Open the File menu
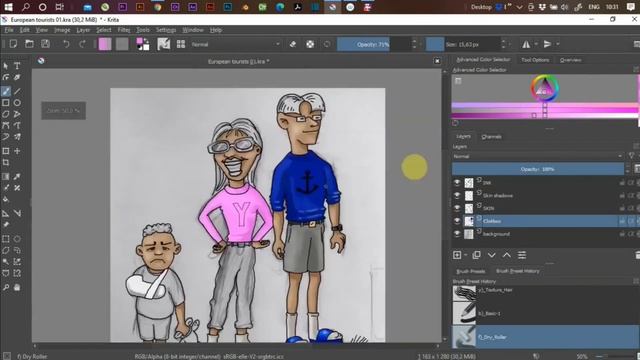This screenshot has width=640, height=360. pos(9,30)
